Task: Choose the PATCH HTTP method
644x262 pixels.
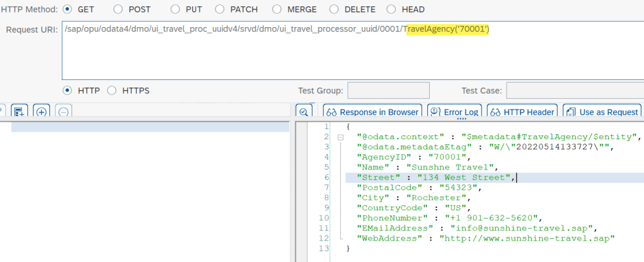Action: 219,9
